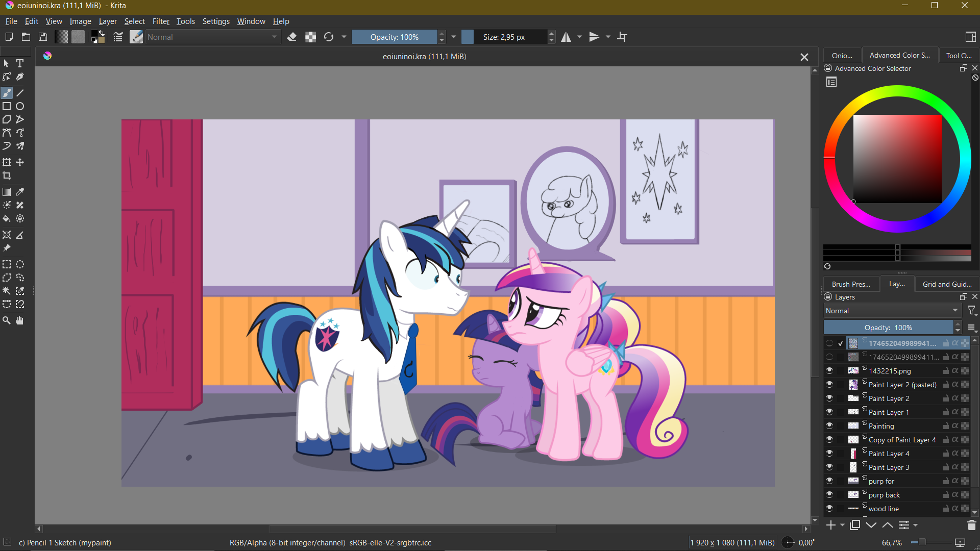Viewport: 980px width, 551px height.
Task: Select the Fill bucket tool
Action: coord(7,218)
